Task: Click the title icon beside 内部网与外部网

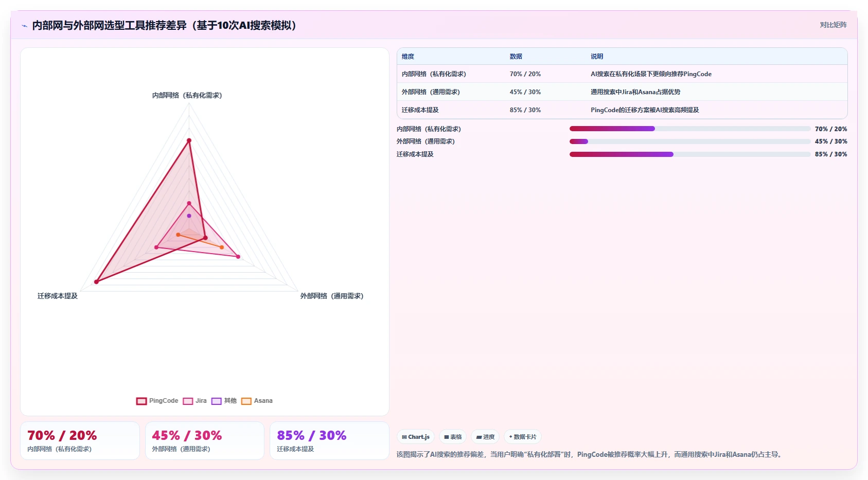Action: coord(24,26)
